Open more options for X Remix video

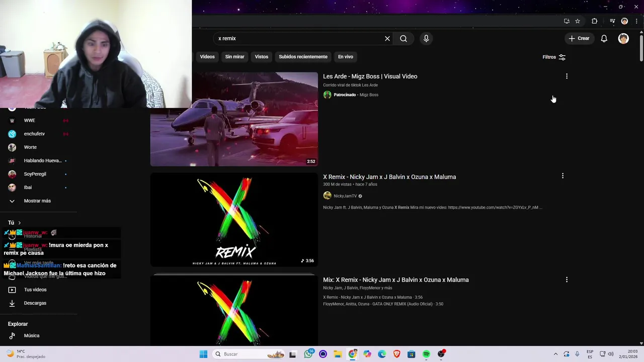point(562,176)
